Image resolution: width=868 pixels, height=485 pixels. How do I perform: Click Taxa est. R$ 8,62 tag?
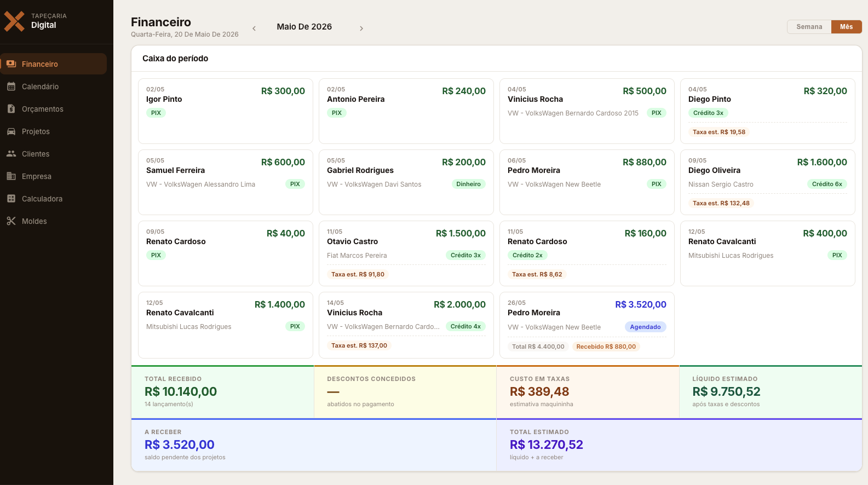[x=537, y=274]
